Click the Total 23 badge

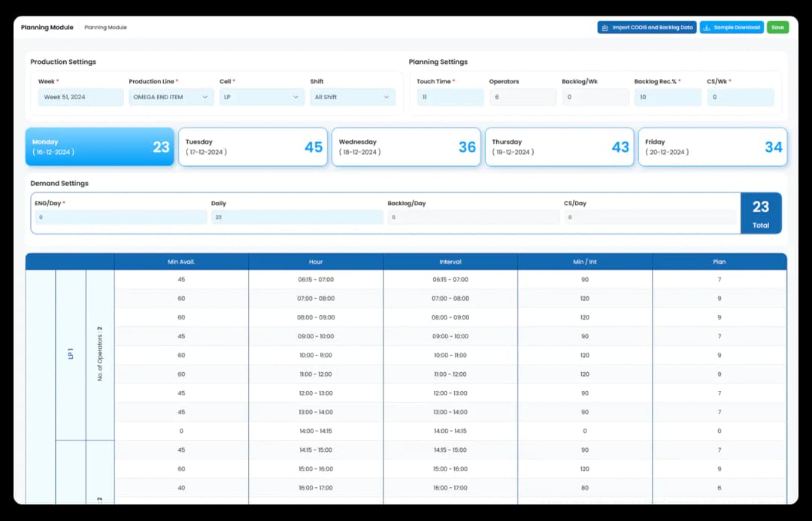[761, 213]
